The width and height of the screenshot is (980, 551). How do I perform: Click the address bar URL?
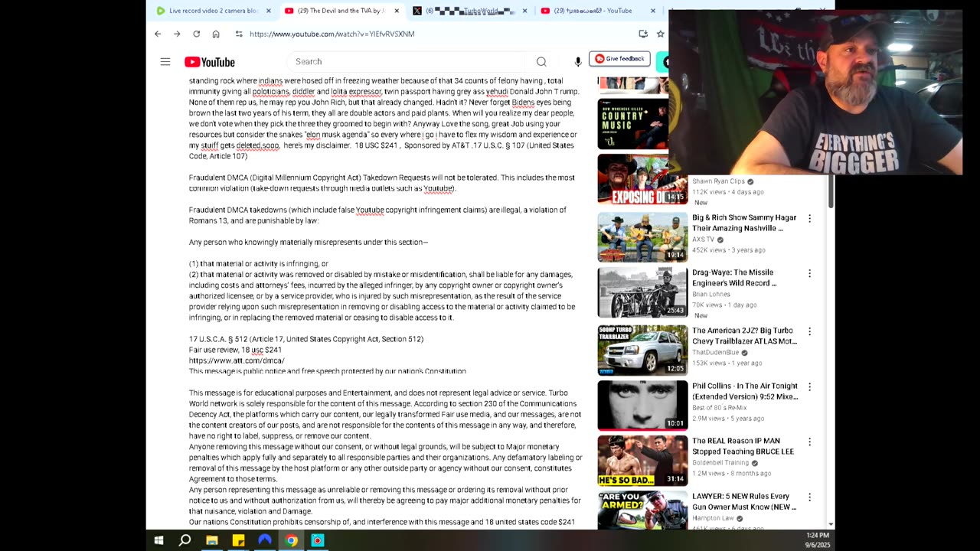tap(332, 34)
